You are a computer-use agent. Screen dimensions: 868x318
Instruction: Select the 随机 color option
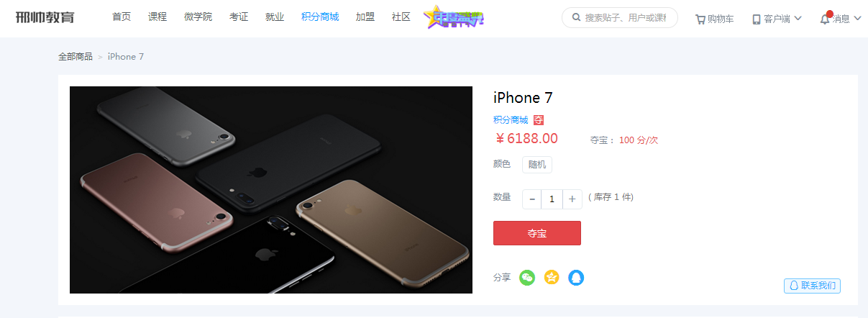click(537, 165)
